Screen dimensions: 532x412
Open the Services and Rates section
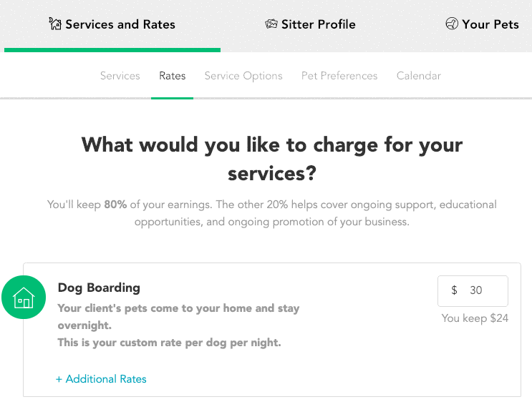point(112,24)
